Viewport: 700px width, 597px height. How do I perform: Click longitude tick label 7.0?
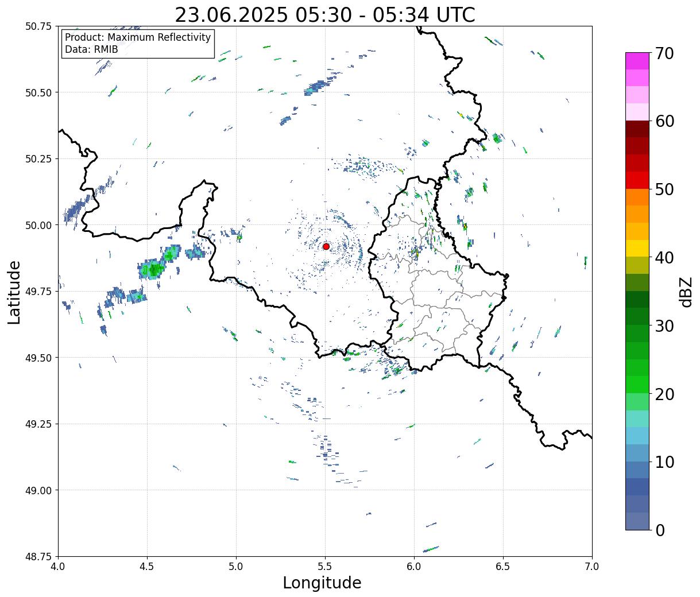(592, 567)
